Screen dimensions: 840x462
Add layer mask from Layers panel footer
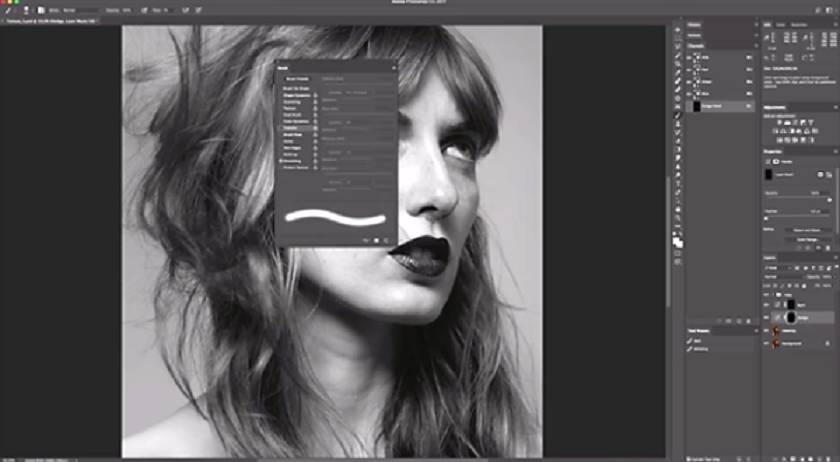click(x=792, y=459)
